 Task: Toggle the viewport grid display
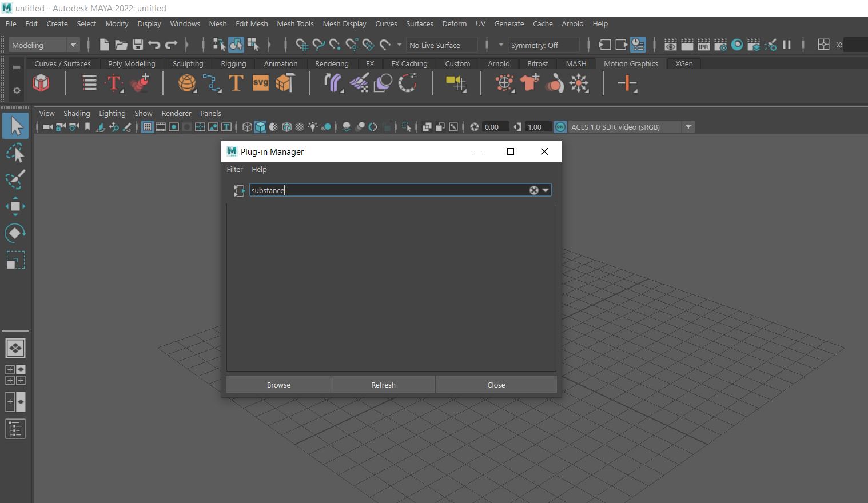[148, 127]
